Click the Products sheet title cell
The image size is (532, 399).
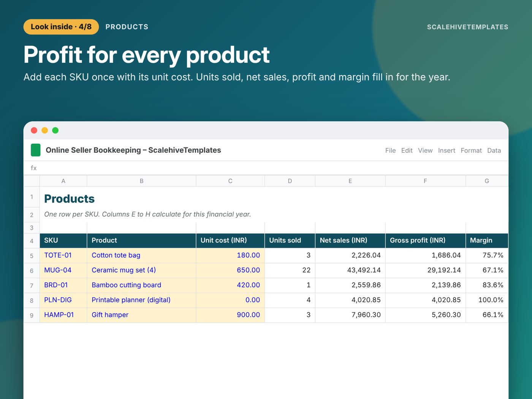(70, 198)
